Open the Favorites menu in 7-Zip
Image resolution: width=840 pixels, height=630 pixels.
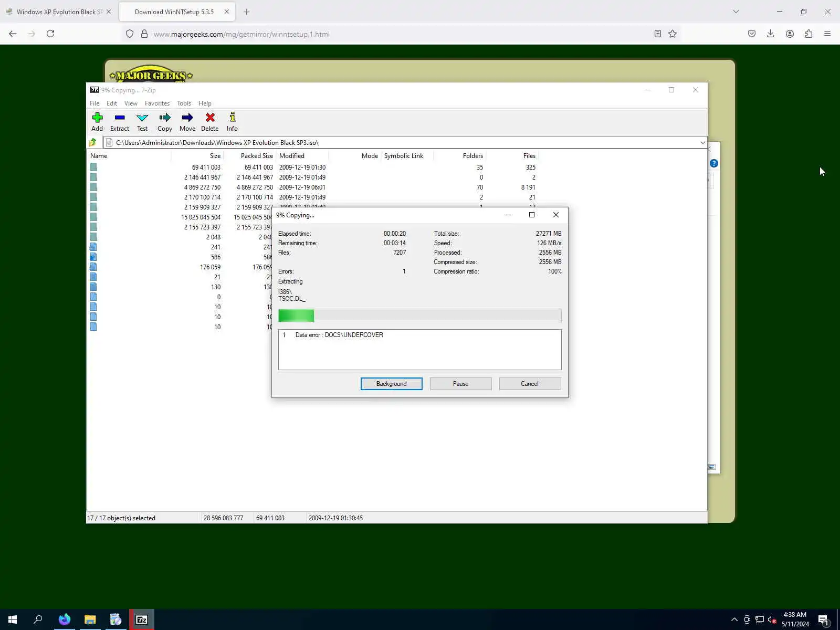tap(157, 103)
